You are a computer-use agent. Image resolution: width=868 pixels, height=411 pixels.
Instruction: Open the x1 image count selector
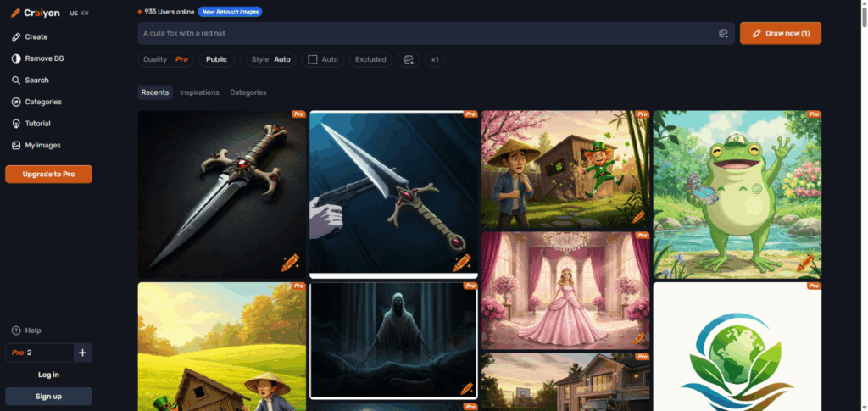click(x=435, y=59)
